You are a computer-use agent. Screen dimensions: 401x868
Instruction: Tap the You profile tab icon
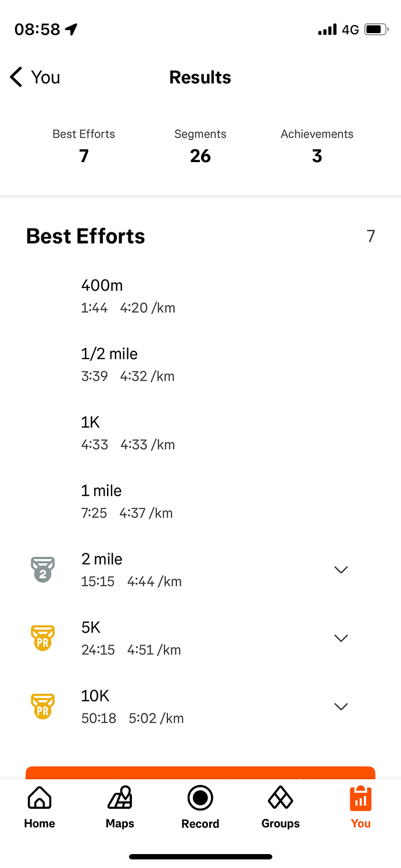(x=360, y=798)
